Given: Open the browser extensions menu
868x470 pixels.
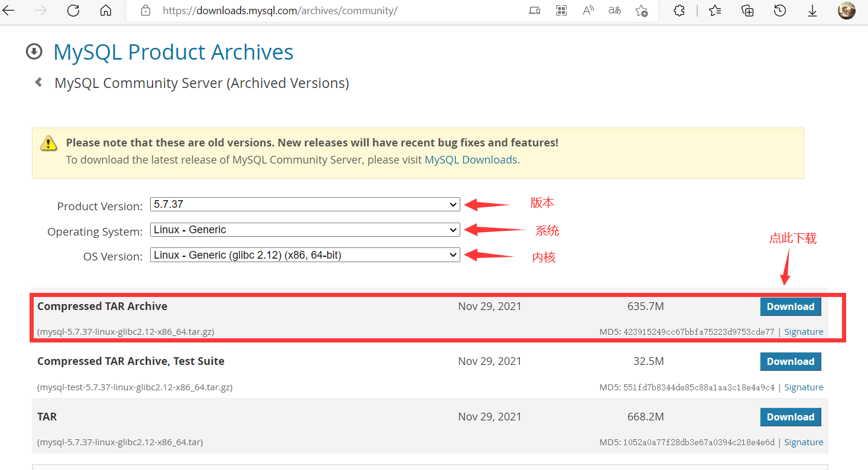Looking at the screenshot, I should click(679, 11).
